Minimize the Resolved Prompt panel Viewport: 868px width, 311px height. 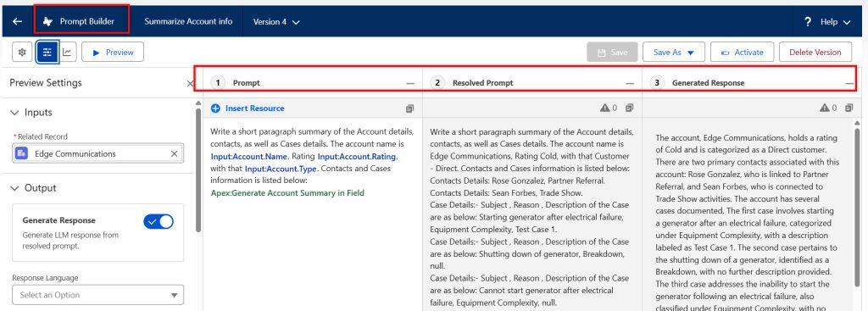click(630, 83)
